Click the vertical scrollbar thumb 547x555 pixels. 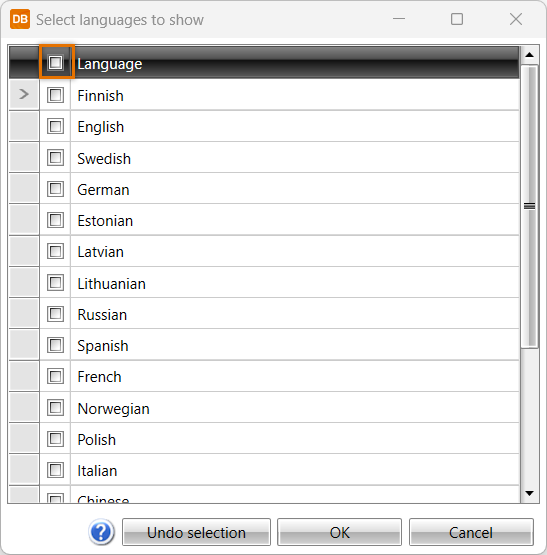coord(530,206)
